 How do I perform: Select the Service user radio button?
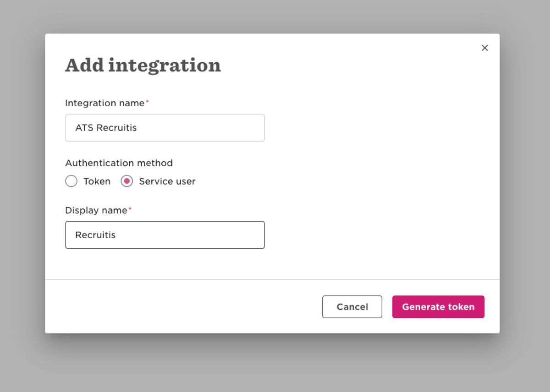point(127,181)
